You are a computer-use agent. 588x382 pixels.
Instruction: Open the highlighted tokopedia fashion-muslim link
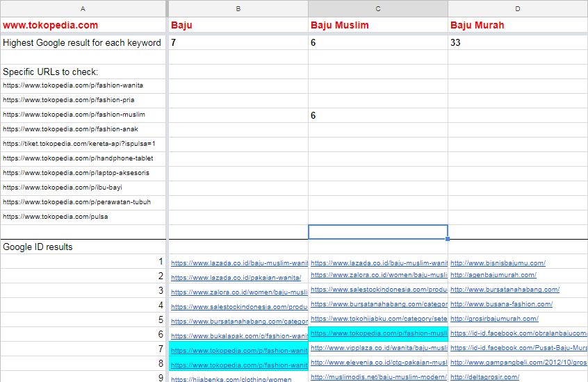coord(379,333)
